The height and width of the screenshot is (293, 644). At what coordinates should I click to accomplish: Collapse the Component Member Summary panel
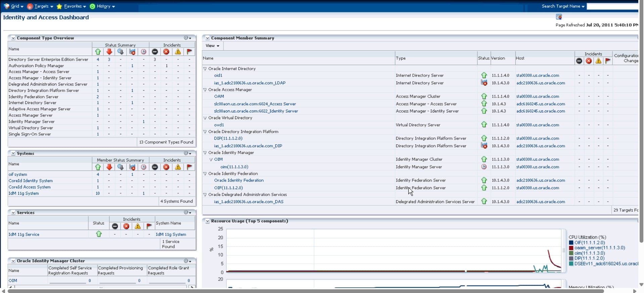click(x=208, y=38)
